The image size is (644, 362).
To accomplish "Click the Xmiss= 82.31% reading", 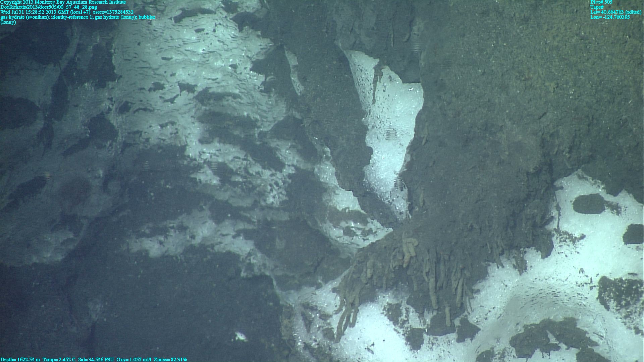I will click(170, 359).
